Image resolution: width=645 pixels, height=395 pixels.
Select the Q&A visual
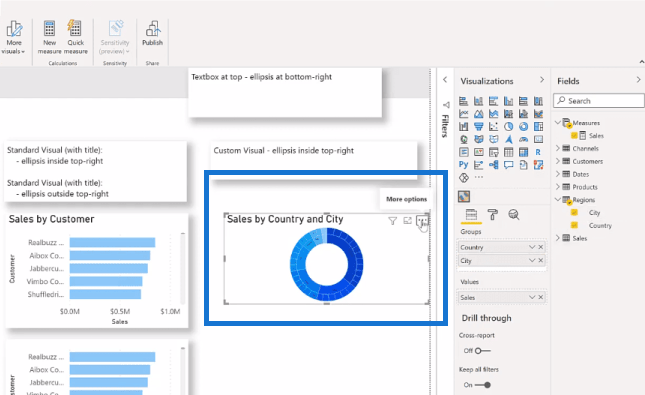(x=508, y=165)
